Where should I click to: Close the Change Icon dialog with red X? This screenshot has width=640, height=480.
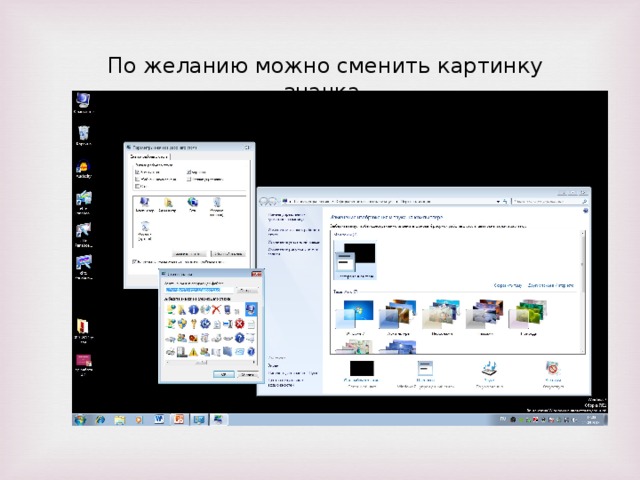point(256,274)
